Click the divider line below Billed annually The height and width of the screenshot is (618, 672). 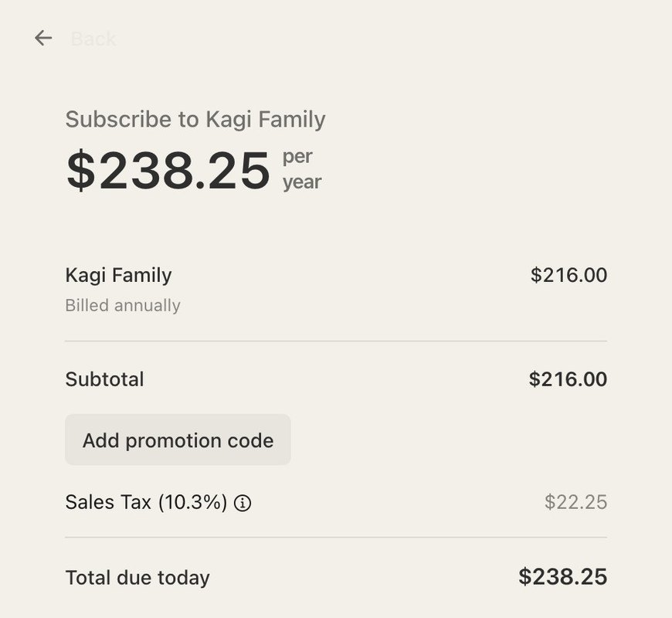[x=336, y=341]
